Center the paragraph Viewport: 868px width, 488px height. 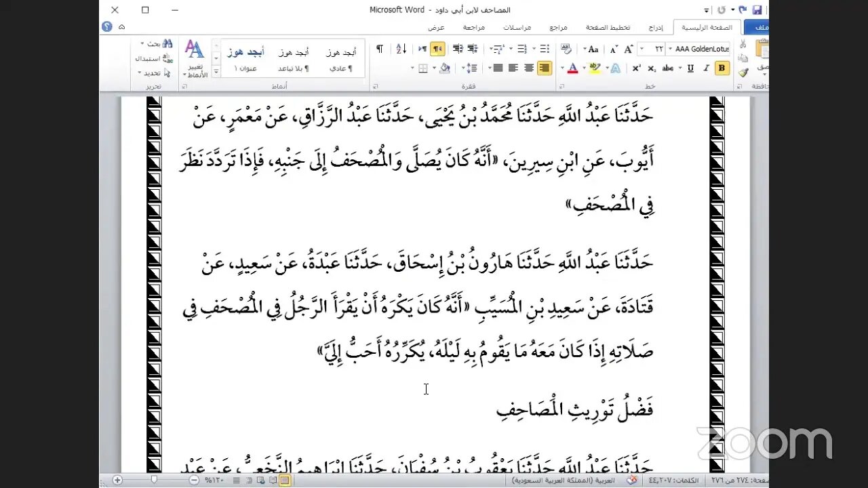click(529, 68)
